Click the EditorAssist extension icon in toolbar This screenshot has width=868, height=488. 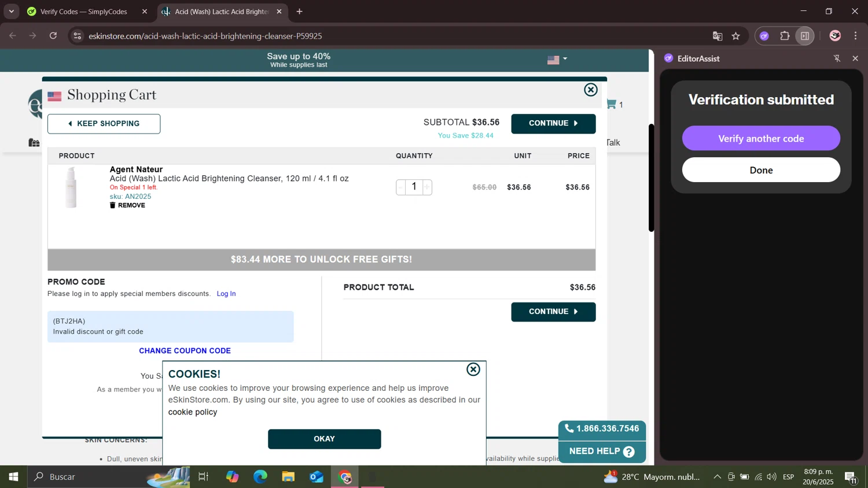[x=764, y=36]
